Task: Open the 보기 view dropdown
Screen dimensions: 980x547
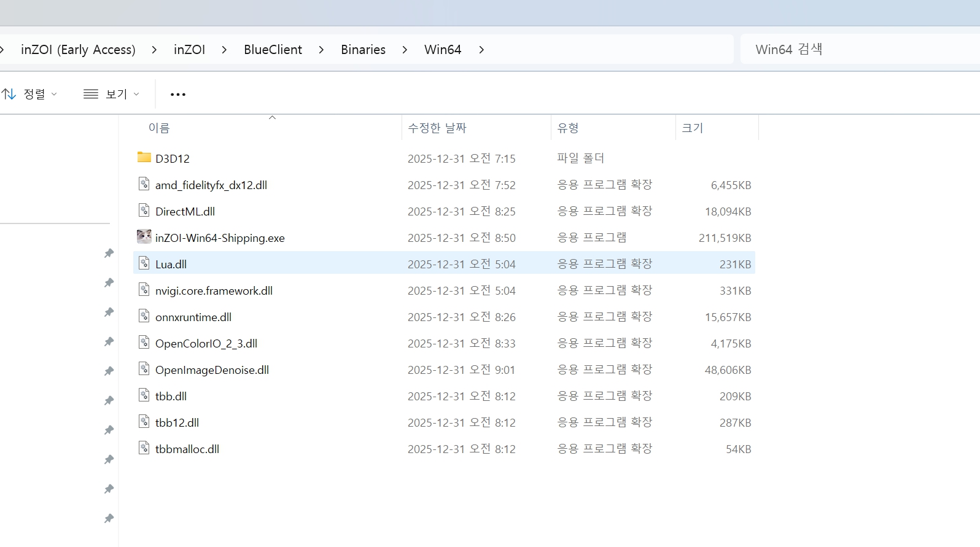Action: (111, 94)
